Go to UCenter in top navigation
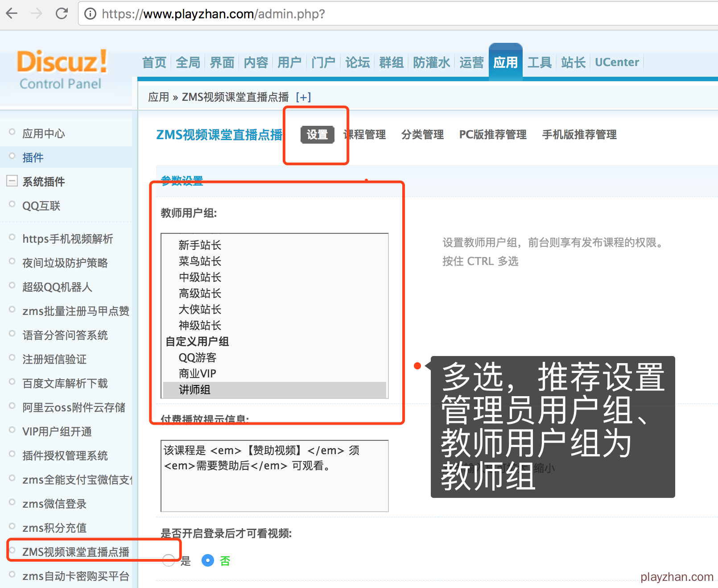This screenshot has height=588, width=718. 617,62
